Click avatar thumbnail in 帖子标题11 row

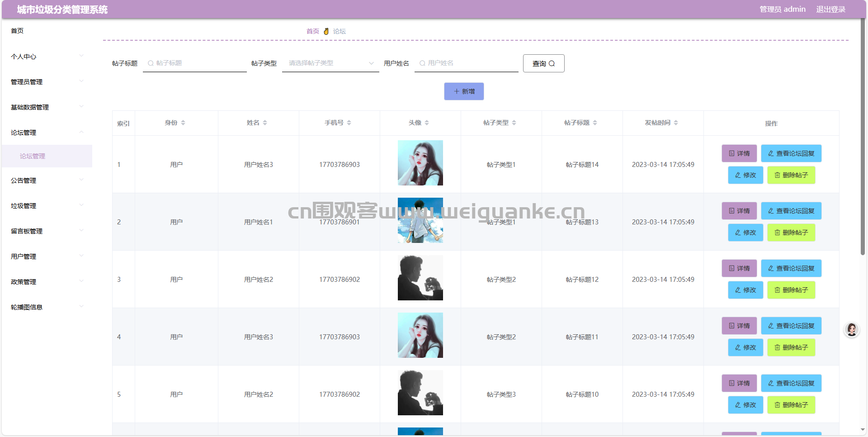[420, 335]
